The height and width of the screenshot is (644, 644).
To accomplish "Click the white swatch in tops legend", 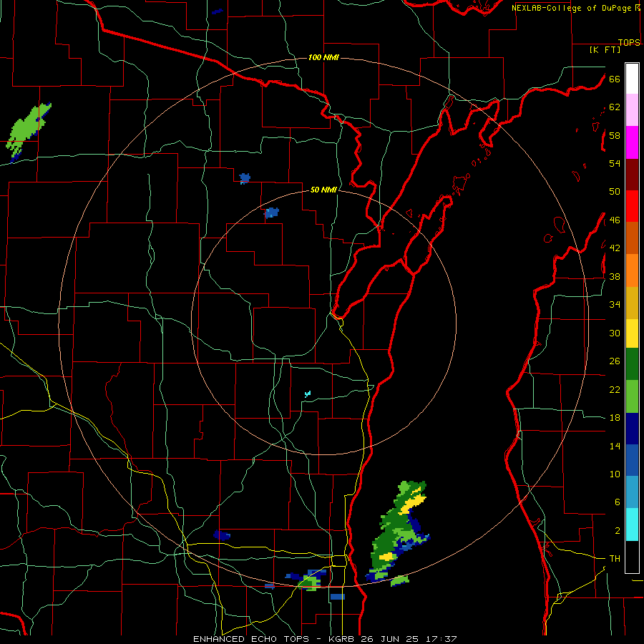I will tap(632, 79).
